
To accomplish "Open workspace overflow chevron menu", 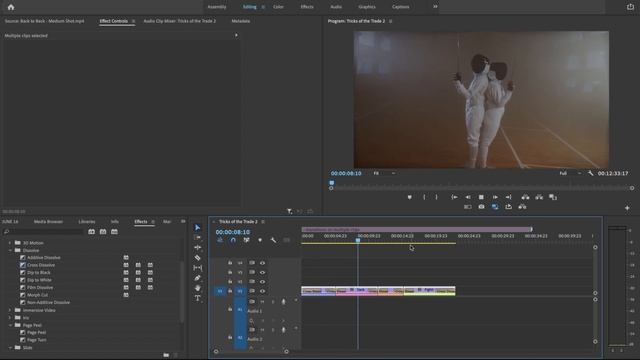I will [435, 7].
